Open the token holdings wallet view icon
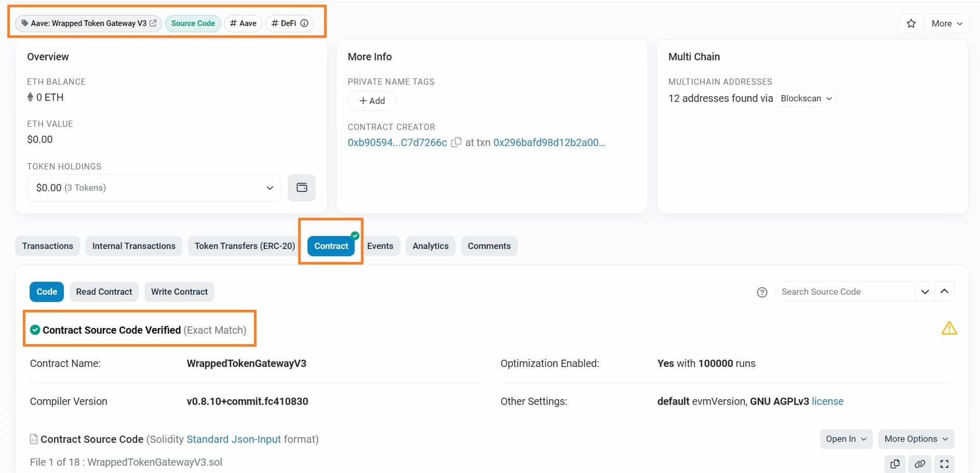Screen dimensions: 980x473 [302, 188]
